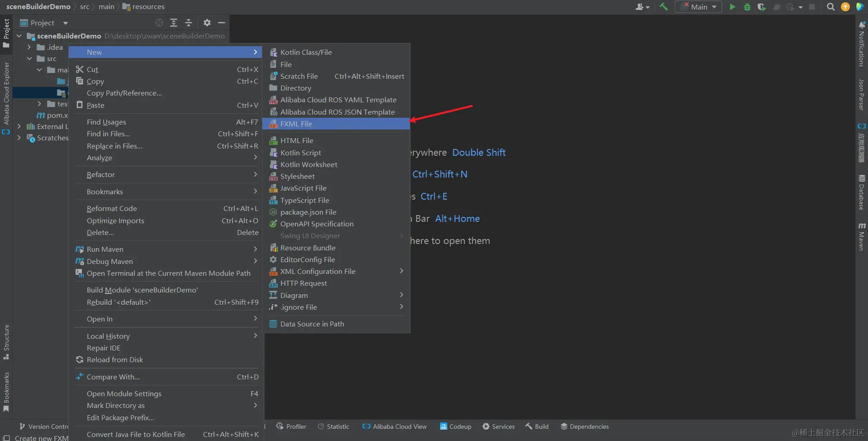Collapse the src folder in tree
The image size is (868, 441).
coord(29,58)
